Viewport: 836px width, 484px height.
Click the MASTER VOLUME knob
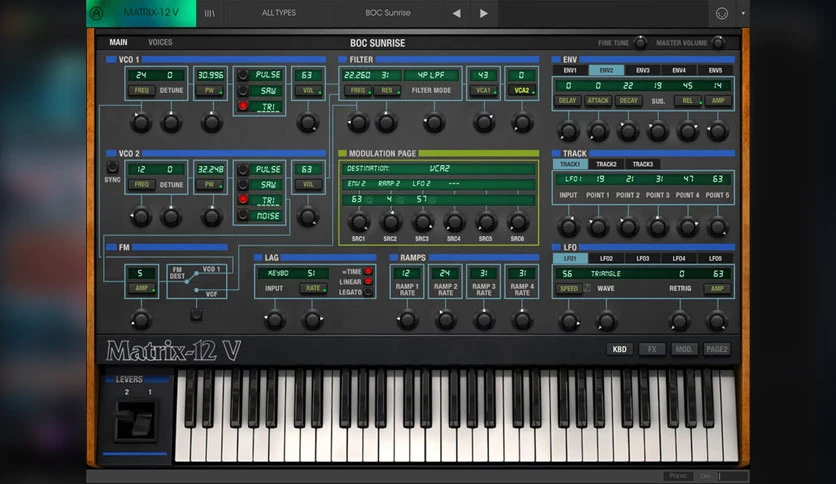[718, 42]
